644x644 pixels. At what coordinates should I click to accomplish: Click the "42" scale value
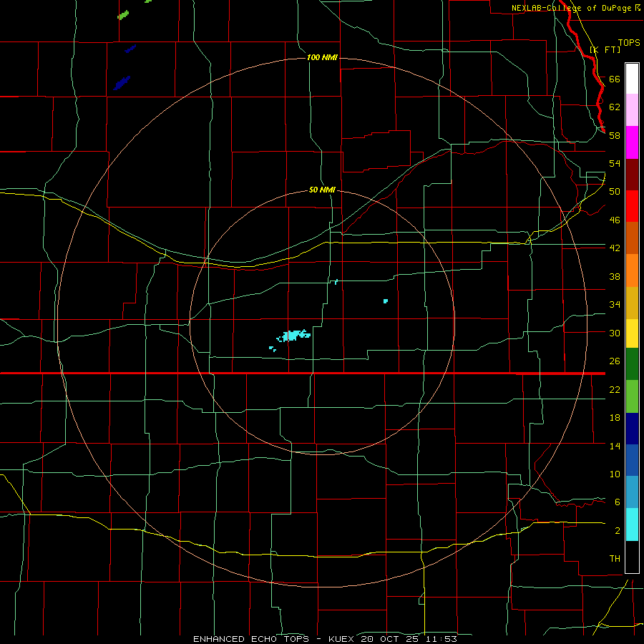pos(615,248)
